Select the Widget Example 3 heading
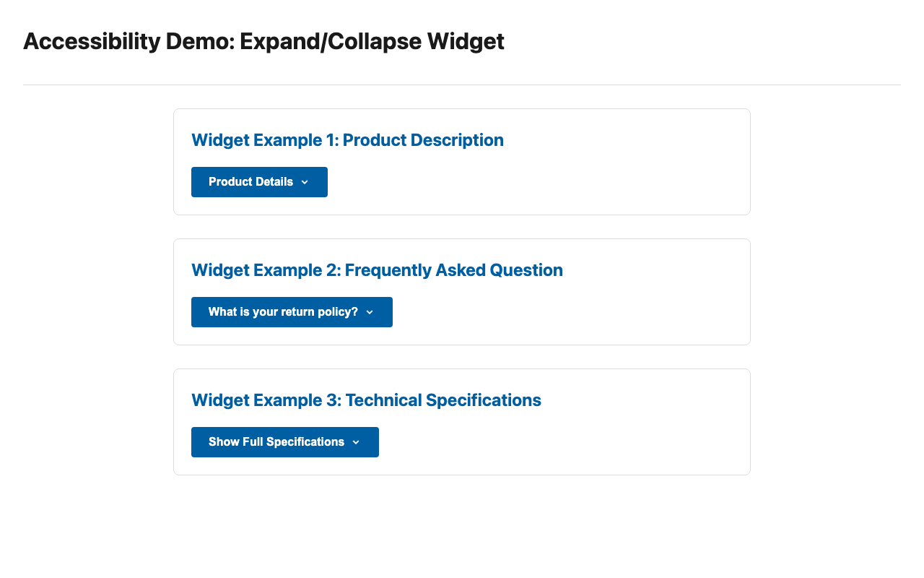 tap(366, 400)
